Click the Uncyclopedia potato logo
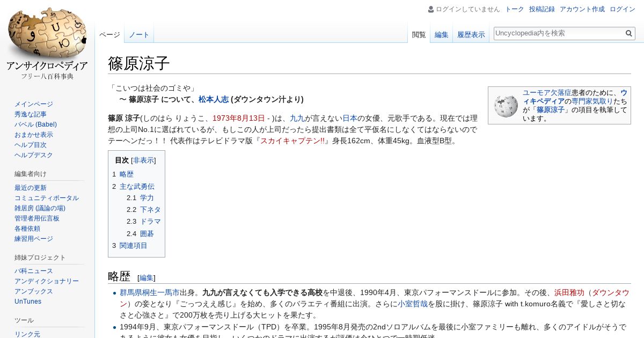Image resolution: width=644 pixels, height=338 pixels. (47, 33)
